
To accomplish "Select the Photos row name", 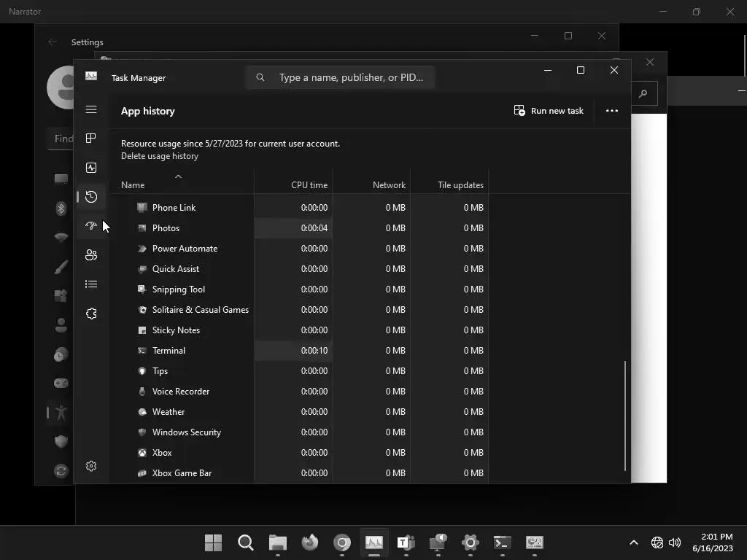I will (x=166, y=227).
